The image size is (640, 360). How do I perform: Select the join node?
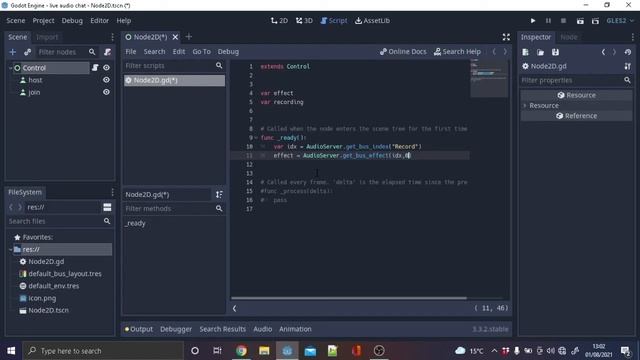pos(34,92)
